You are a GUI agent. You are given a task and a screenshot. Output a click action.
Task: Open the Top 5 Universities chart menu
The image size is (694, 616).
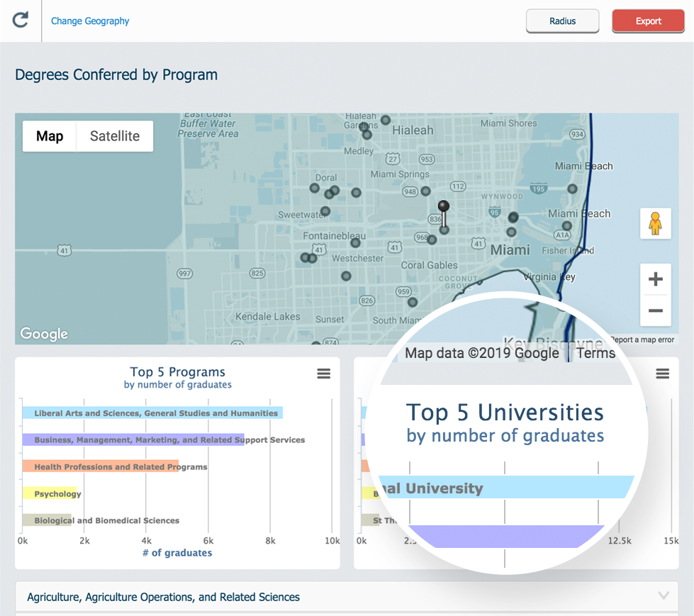tap(662, 374)
